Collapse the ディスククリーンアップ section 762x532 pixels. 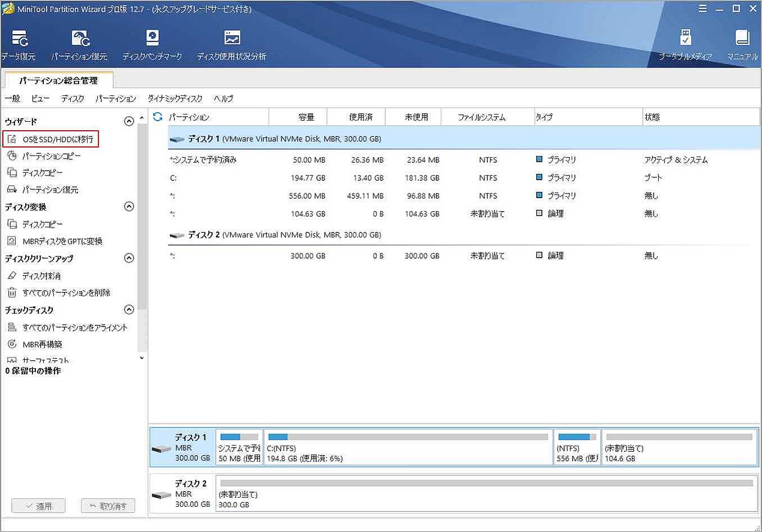[129, 258]
